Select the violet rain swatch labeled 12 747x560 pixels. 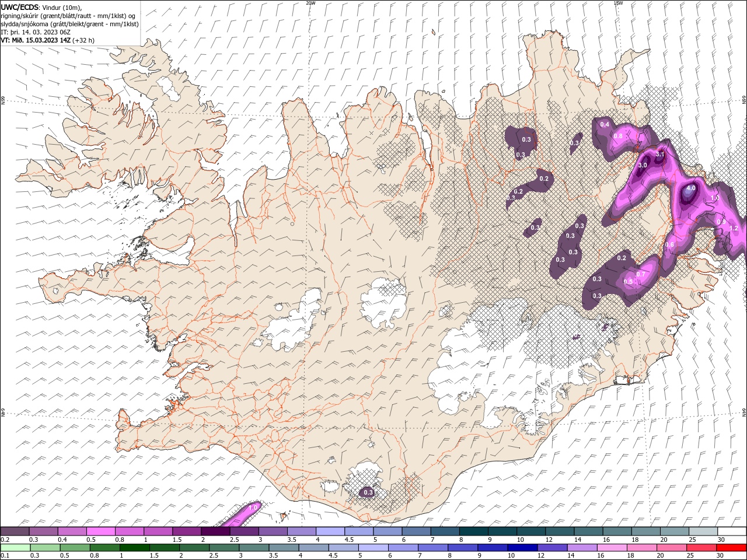pyautogui.click(x=552, y=548)
